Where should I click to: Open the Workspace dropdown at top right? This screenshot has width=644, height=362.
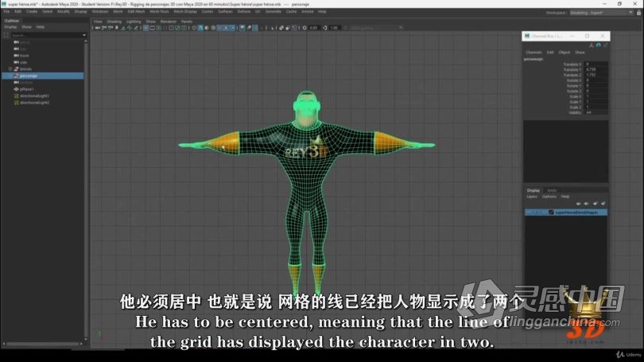(x=602, y=13)
